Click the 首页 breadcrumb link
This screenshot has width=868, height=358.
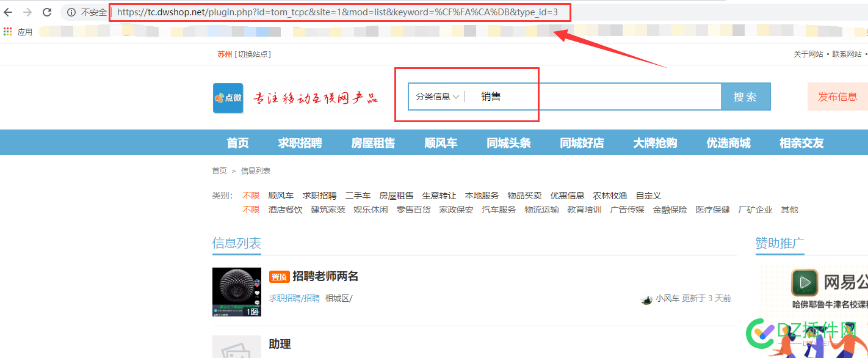click(x=219, y=171)
